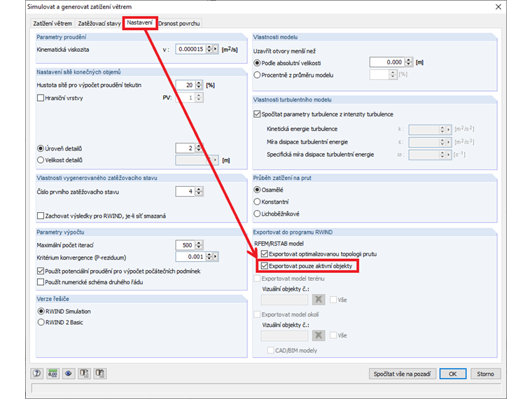This screenshot has height=399, width=532.
Task: Select Konstantní member load distribution
Action: tap(257, 202)
